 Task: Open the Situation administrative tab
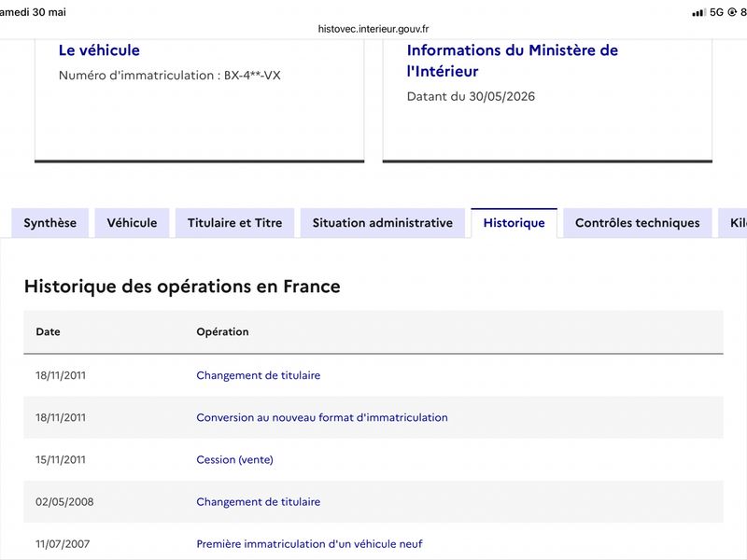click(x=383, y=223)
